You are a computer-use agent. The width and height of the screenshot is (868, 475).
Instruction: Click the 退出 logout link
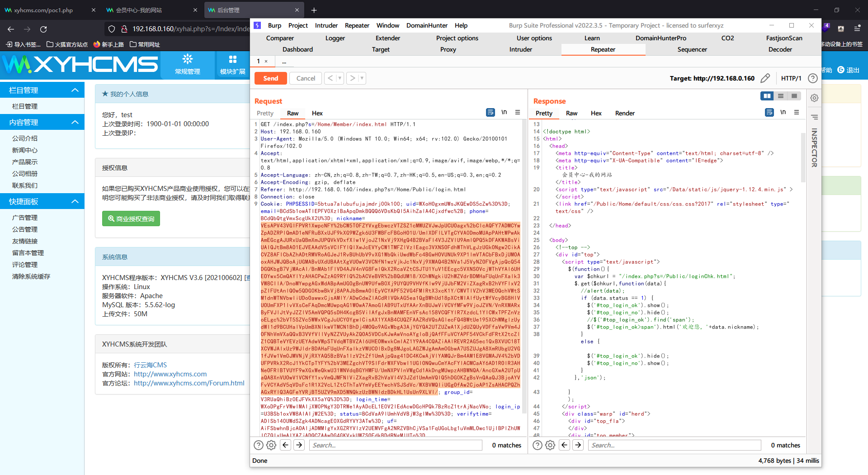click(x=849, y=70)
